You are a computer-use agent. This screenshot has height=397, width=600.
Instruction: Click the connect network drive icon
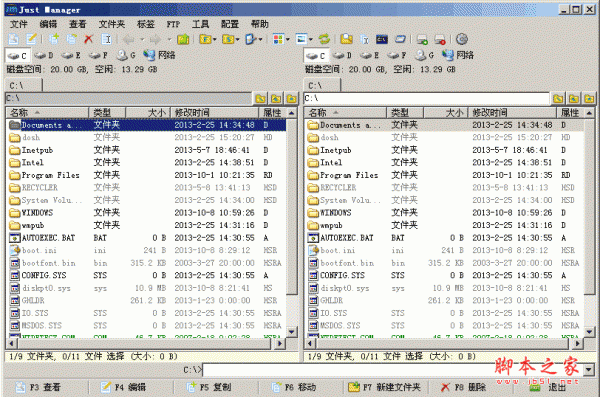tap(422, 39)
